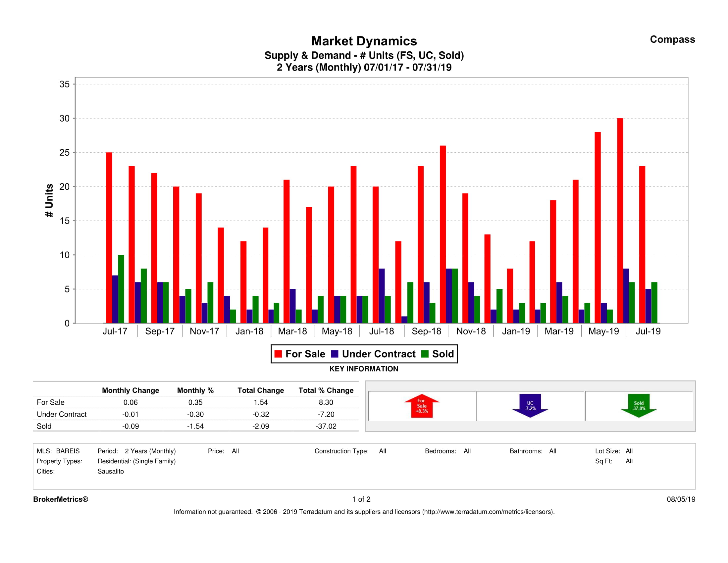Click the Sold total percent value -37.02

pyautogui.click(x=326, y=426)
